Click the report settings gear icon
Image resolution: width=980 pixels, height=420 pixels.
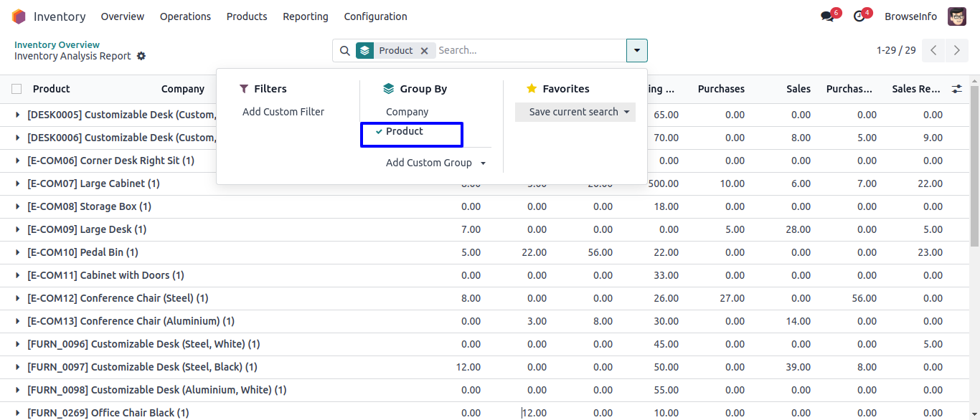coord(141,56)
